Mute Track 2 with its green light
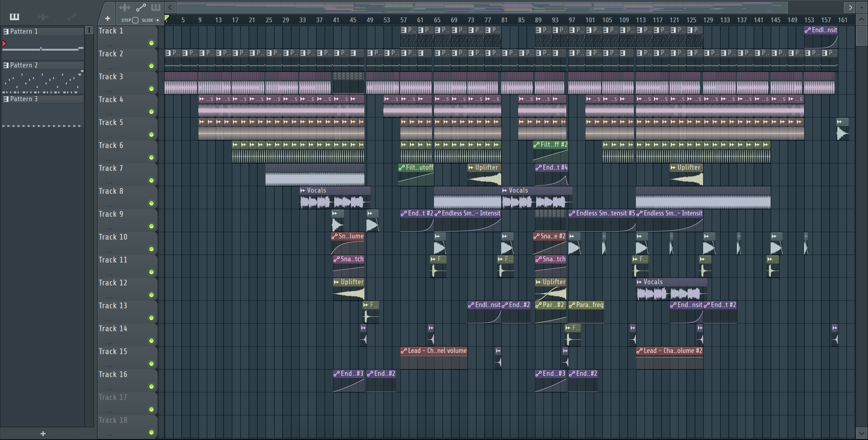This screenshot has height=440, width=868. pos(152,66)
